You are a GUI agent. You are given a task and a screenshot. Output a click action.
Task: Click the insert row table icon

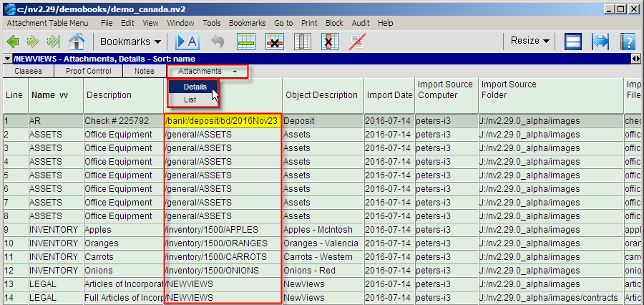[247, 41]
